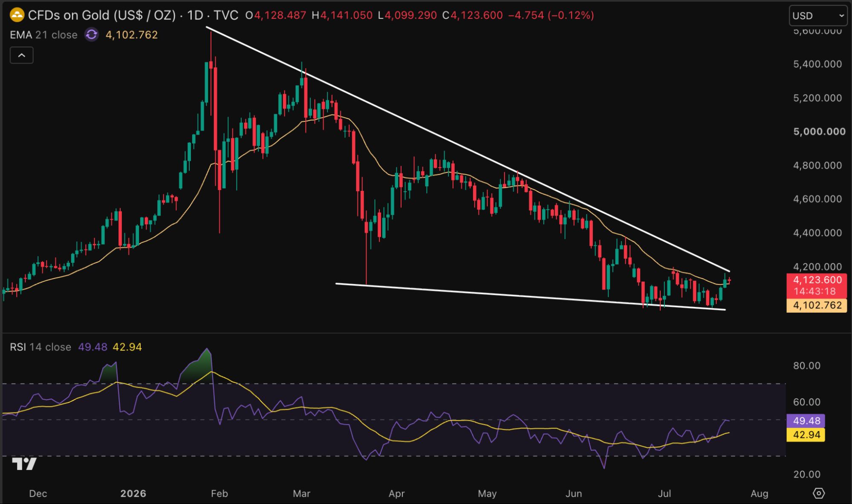Select the RSI 14 close indicator label
The height and width of the screenshot is (504, 852).
click(x=40, y=347)
